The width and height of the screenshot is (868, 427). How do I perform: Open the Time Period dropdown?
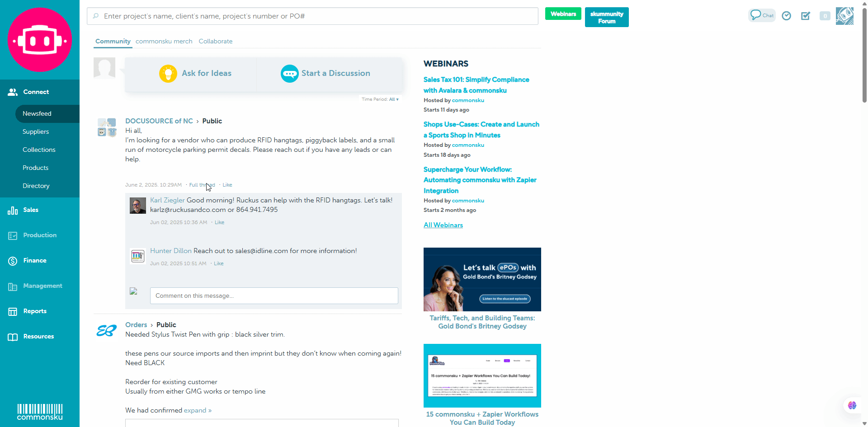(x=393, y=99)
